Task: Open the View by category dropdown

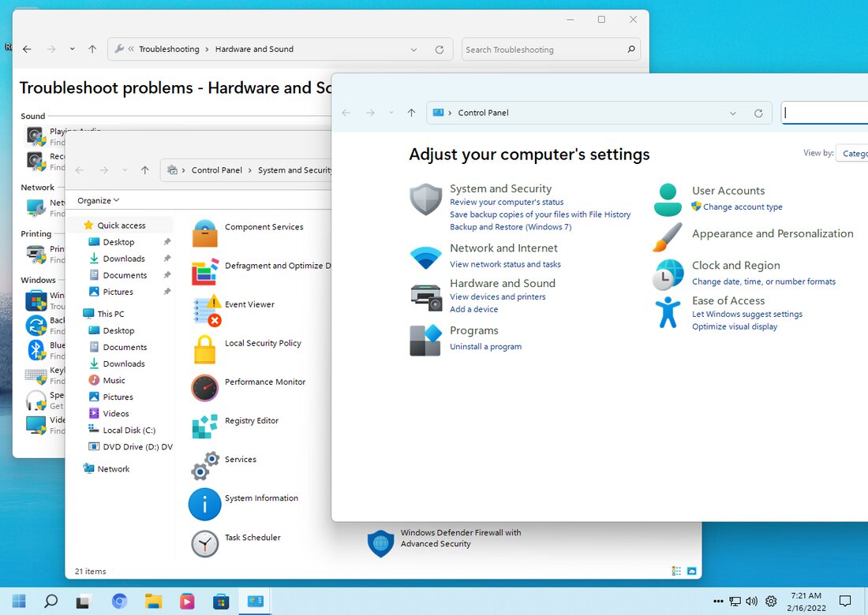Action: [852, 153]
